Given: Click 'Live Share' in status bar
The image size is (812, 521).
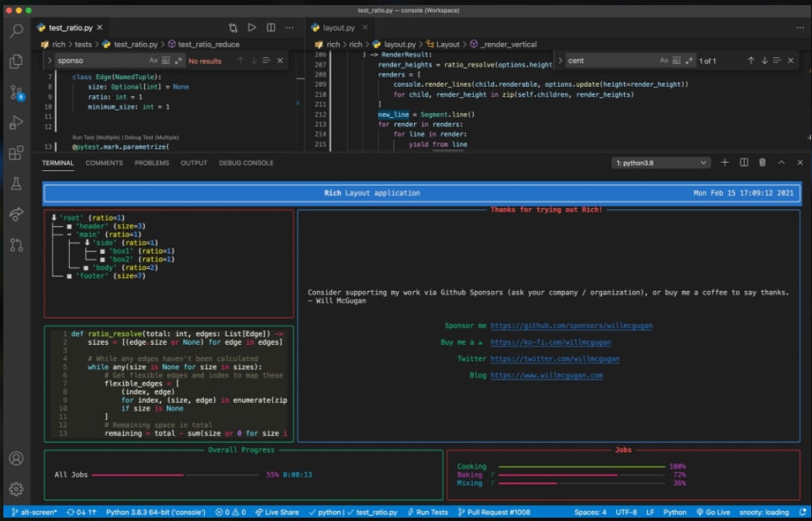Looking at the screenshot, I should coord(277,513).
